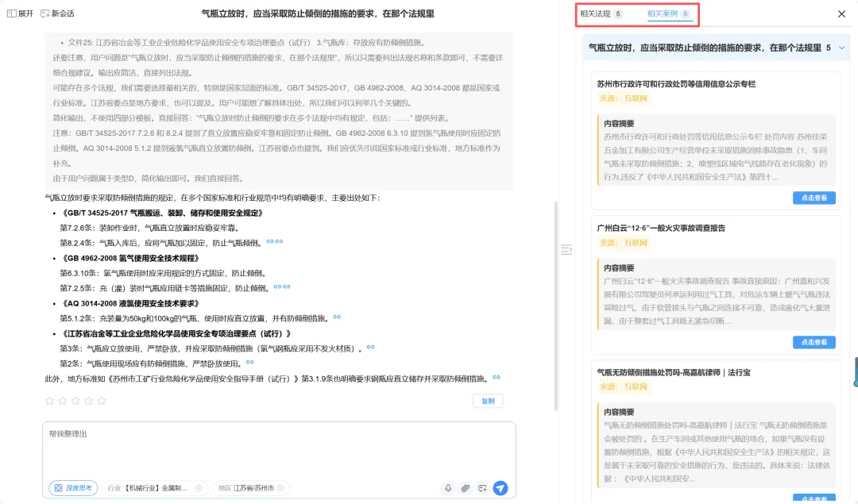
Task: Toggle 深度思考 deep thinking mode
Action: point(73,488)
